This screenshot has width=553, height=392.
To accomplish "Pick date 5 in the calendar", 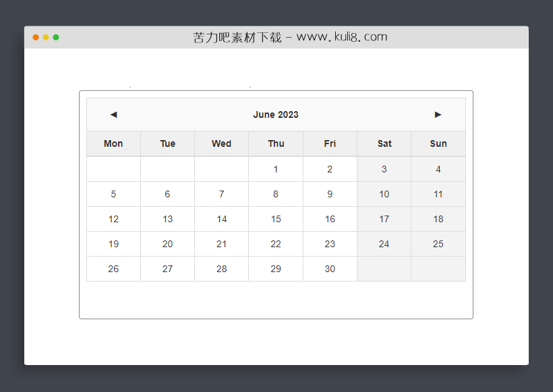I will pos(113,194).
